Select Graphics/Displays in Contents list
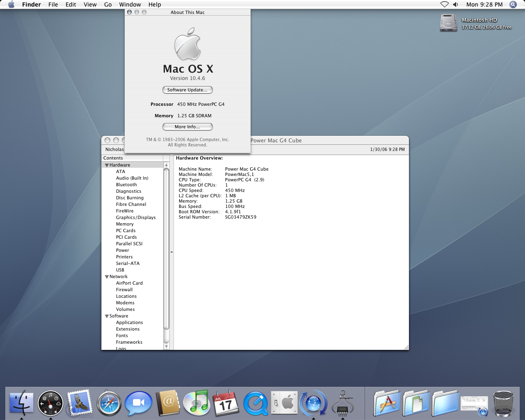Viewport: 525px width, 420px height. click(x=136, y=217)
